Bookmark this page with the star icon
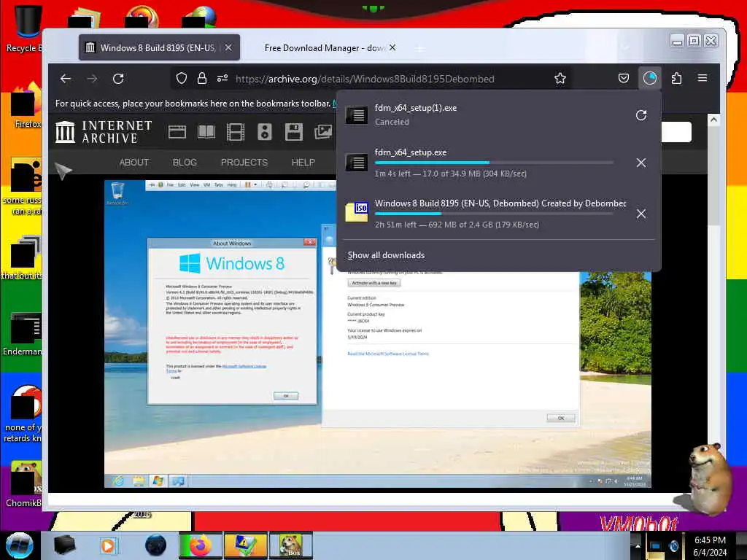Screen dimensions: 747x560 560,78
